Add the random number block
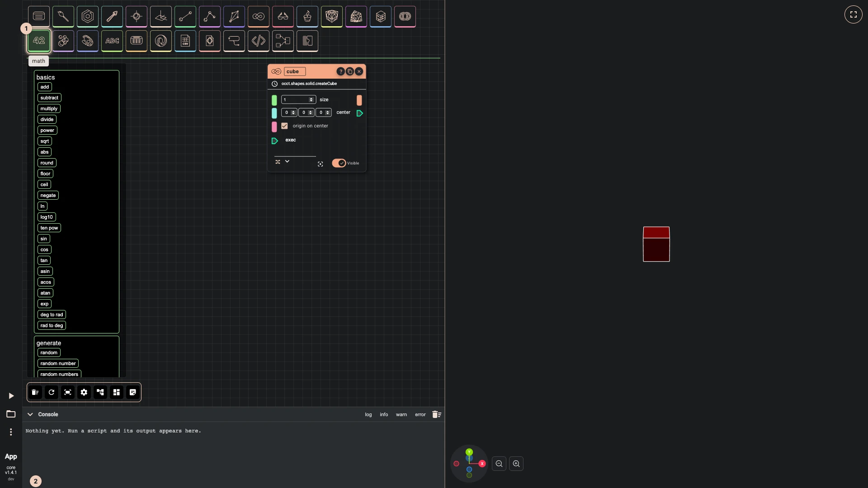The image size is (868, 488). point(58,363)
